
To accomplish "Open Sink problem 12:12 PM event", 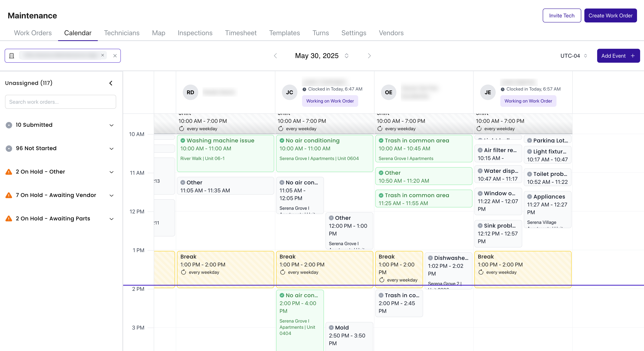I will click(x=498, y=234).
